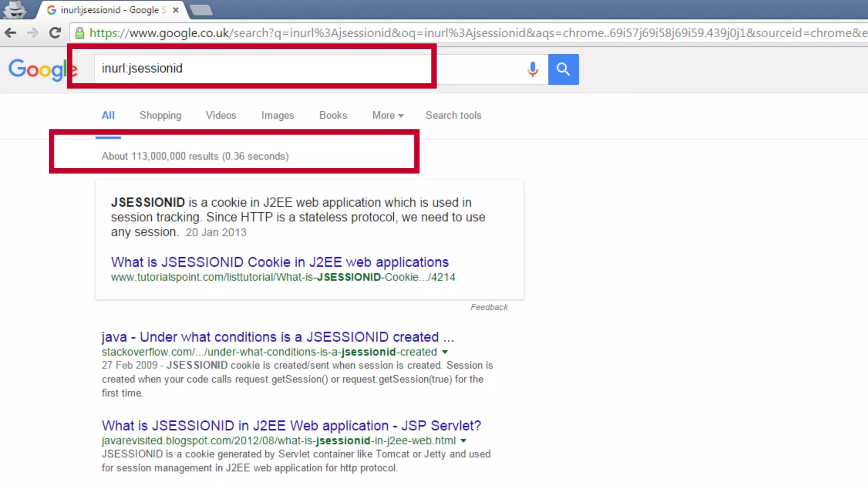Image resolution: width=868 pixels, height=488 pixels.
Task: Click the browser back arrow
Action: (11, 33)
